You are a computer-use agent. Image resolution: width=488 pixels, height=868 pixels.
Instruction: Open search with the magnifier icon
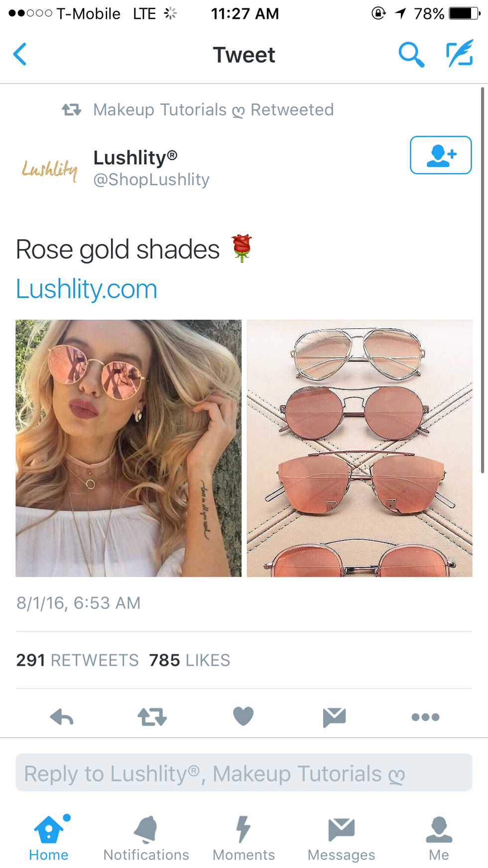[x=411, y=54]
